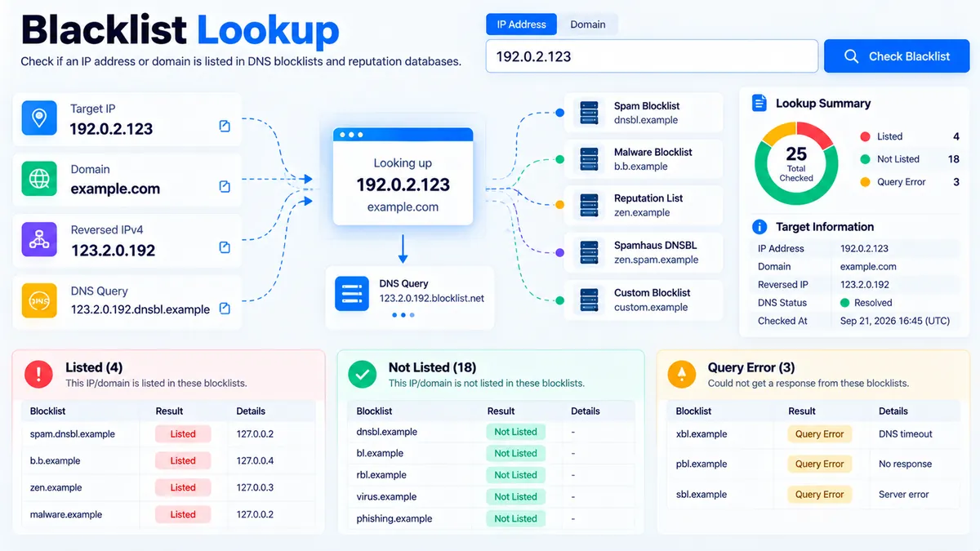
Task: Click the Target IP location pin icon
Action: point(39,118)
